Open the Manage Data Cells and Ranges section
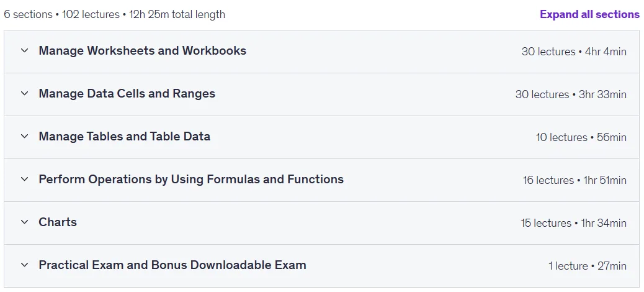644x292 pixels. (127, 93)
